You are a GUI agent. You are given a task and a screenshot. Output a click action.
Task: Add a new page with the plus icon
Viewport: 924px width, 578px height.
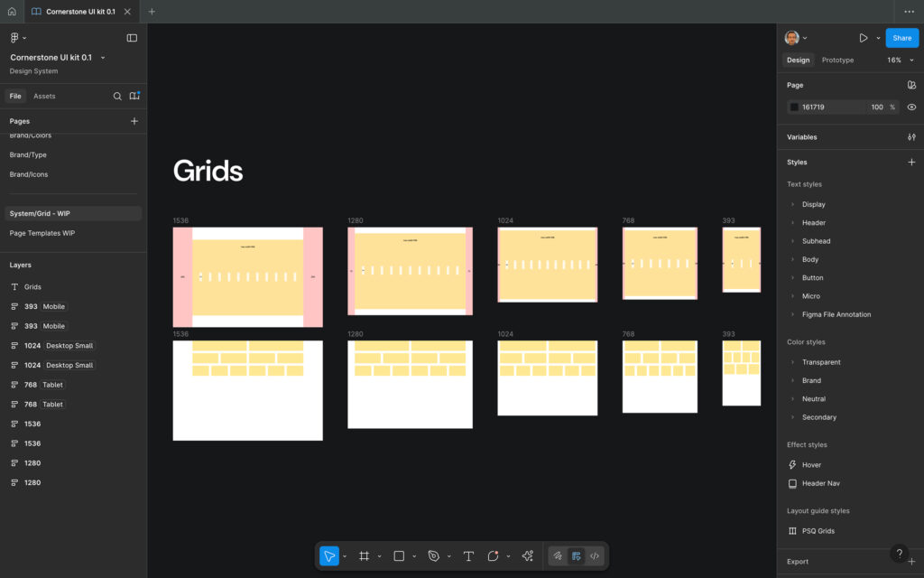[x=134, y=121]
